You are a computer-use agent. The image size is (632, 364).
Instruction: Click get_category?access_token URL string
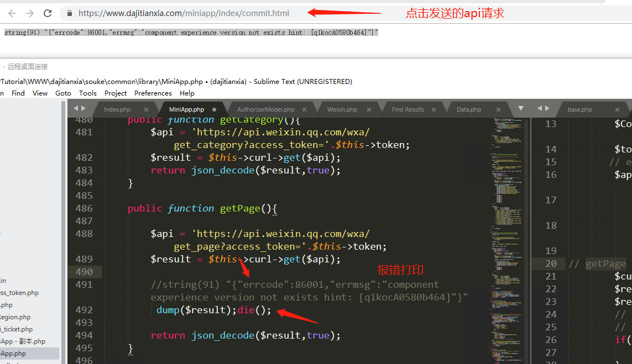tap(252, 145)
